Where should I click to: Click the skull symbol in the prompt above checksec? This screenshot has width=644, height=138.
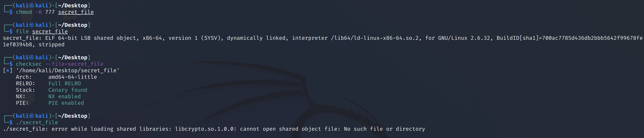click(x=31, y=57)
